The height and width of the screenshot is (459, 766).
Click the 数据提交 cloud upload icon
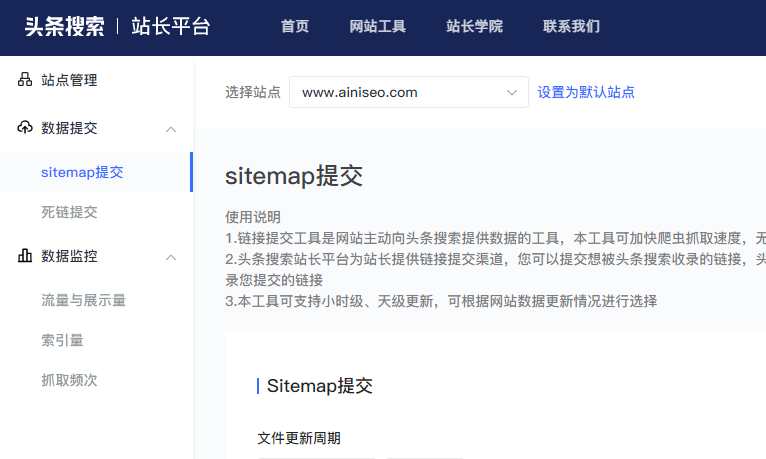25,127
